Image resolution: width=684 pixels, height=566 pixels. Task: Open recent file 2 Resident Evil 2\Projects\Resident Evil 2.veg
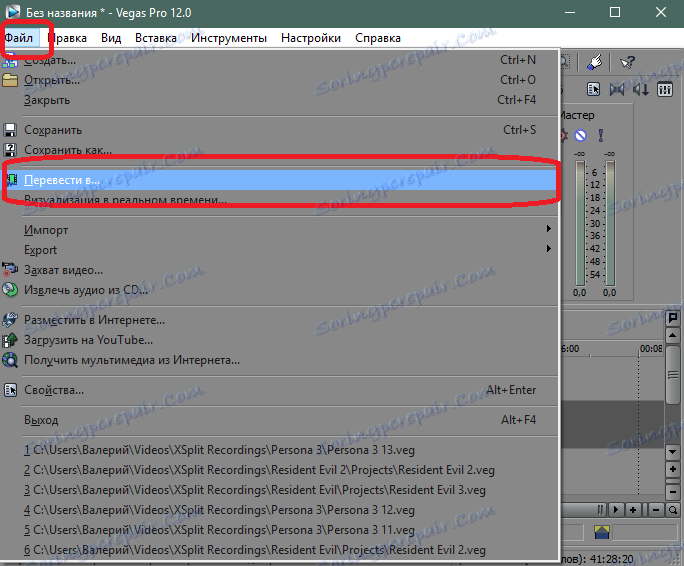(x=280, y=470)
